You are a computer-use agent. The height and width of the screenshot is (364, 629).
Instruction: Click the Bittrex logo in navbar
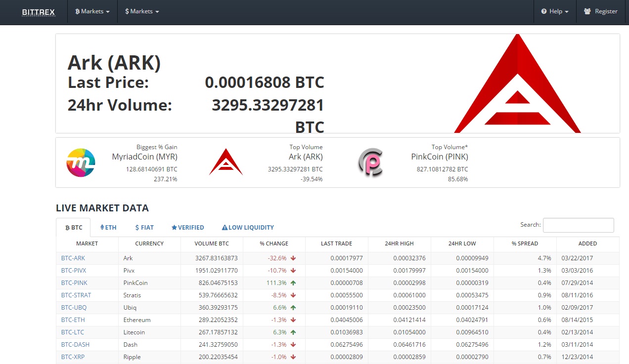coord(38,12)
